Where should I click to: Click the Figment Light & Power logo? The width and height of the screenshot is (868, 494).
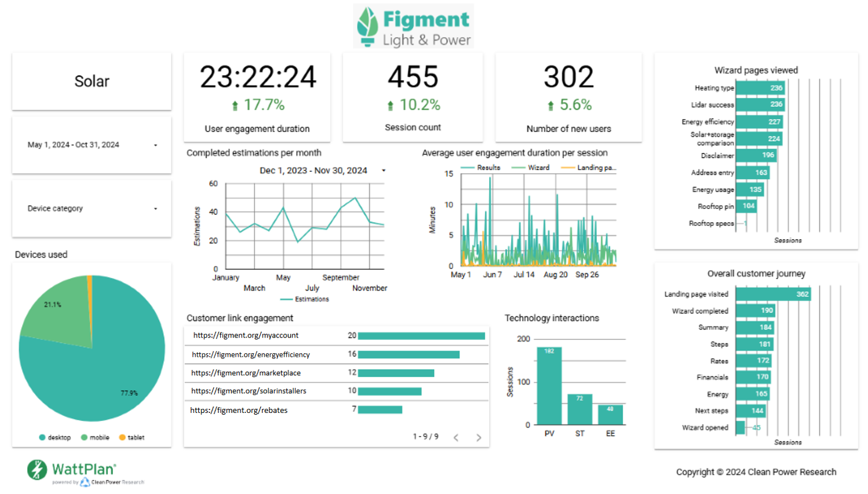tap(414, 26)
